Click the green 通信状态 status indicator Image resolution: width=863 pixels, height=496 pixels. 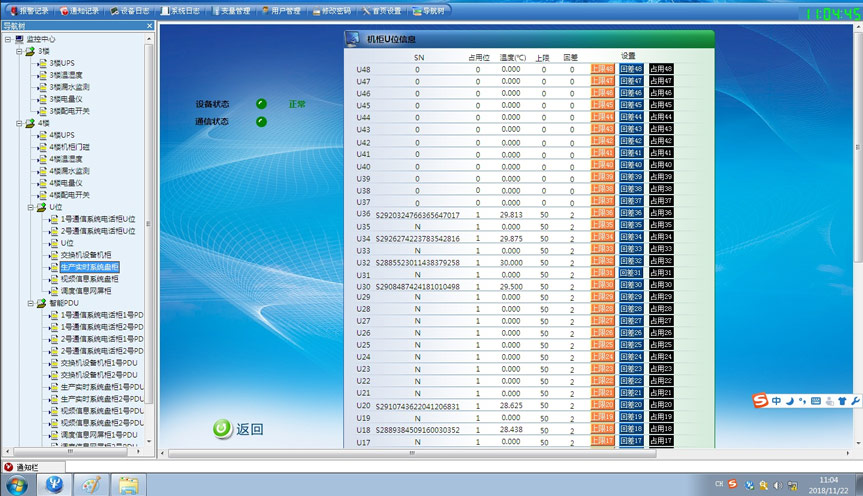pos(261,122)
